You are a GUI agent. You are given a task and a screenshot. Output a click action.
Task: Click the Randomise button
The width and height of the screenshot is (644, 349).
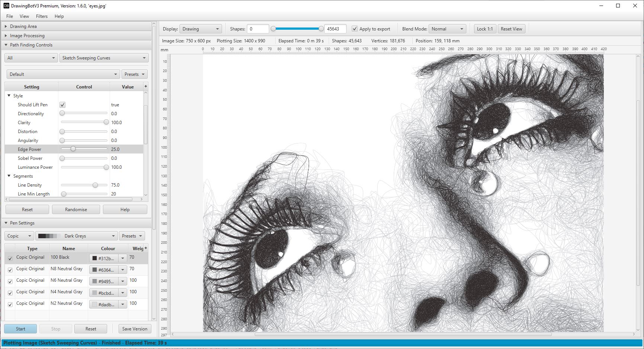[76, 209]
